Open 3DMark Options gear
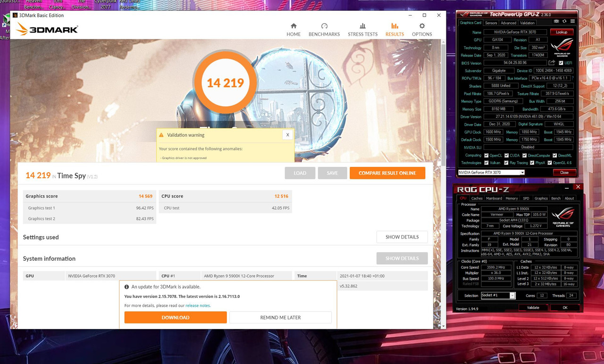Screen dimensions: 604x364 click(422, 30)
